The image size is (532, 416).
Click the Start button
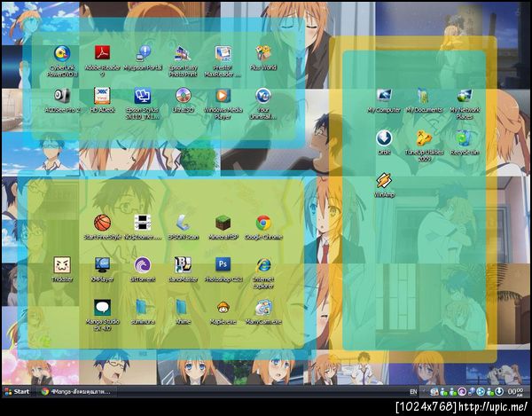point(18,391)
